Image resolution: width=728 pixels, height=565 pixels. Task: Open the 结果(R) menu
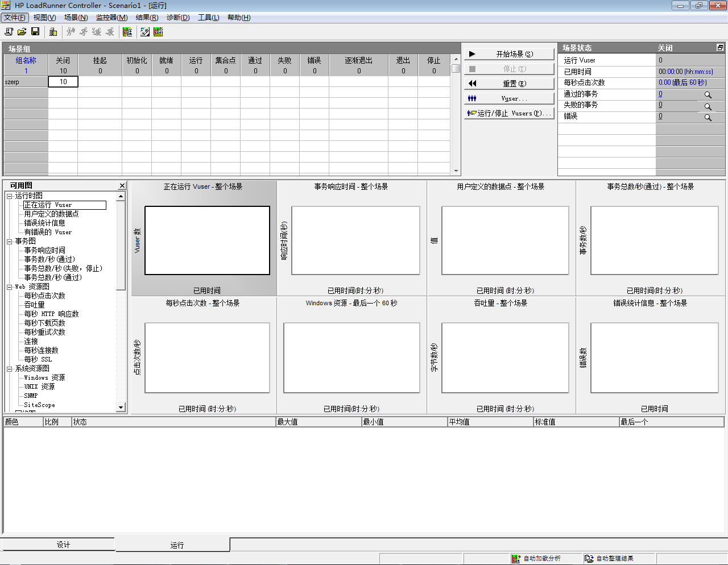point(147,18)
